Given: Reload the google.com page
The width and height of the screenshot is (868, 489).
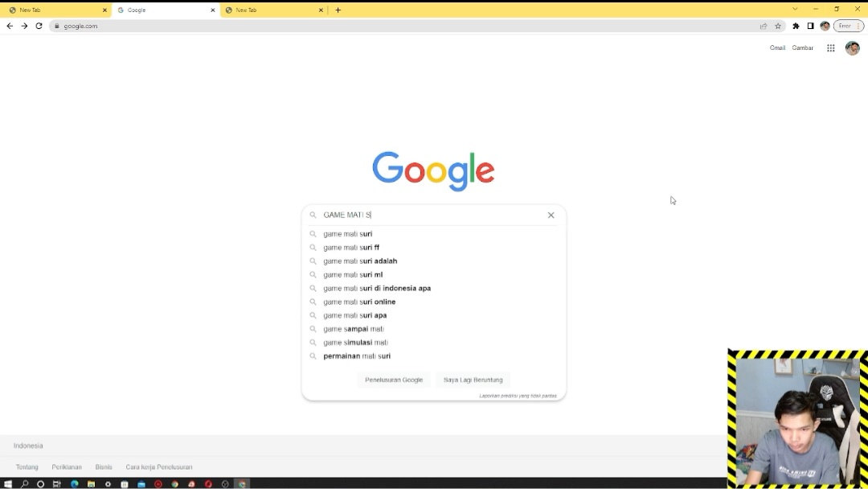Looking at the screenshot, I should (x=39, y=26).
